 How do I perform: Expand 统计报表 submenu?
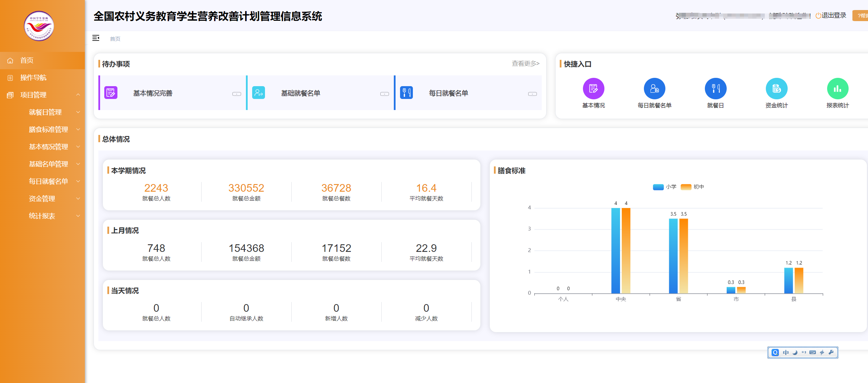pyautogui.click(x=78, y=216)
